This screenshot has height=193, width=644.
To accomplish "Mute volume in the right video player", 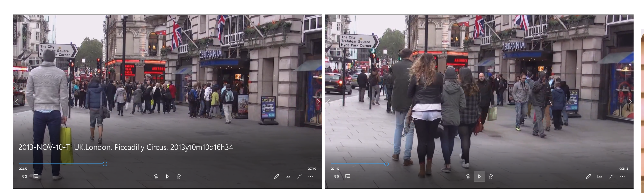I will (x=336, y=176).
